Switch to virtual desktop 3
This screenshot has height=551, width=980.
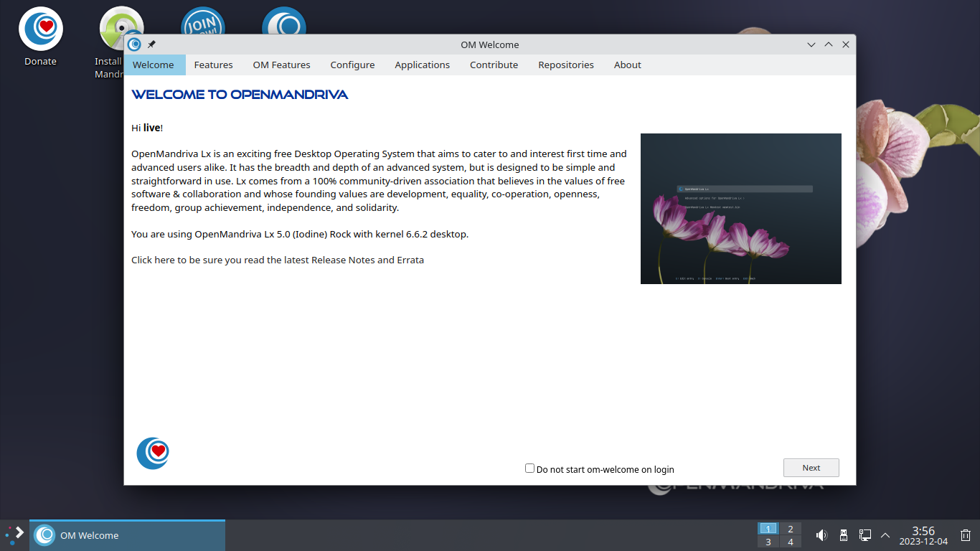tap(768, 542)
